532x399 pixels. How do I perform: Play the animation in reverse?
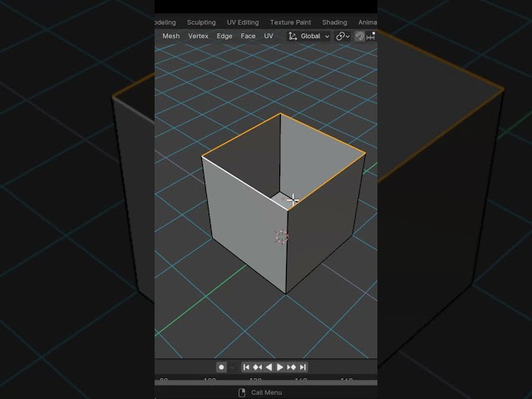[268, 367]
